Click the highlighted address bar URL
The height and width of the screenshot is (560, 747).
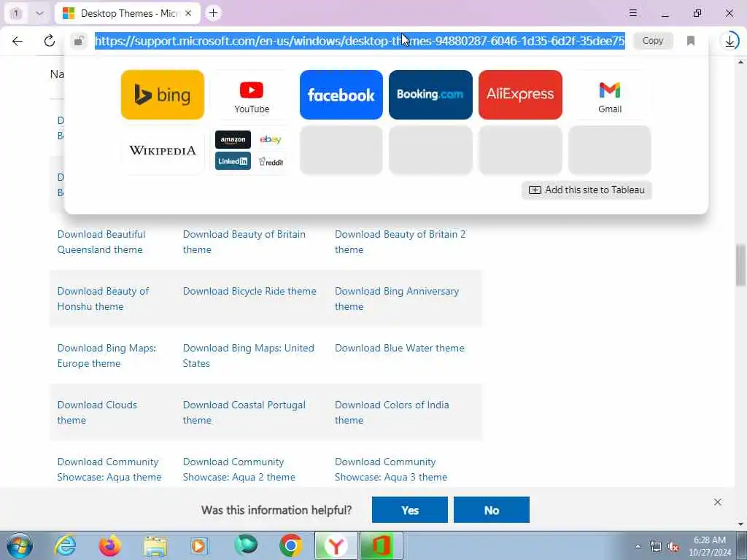click(360, 41)
